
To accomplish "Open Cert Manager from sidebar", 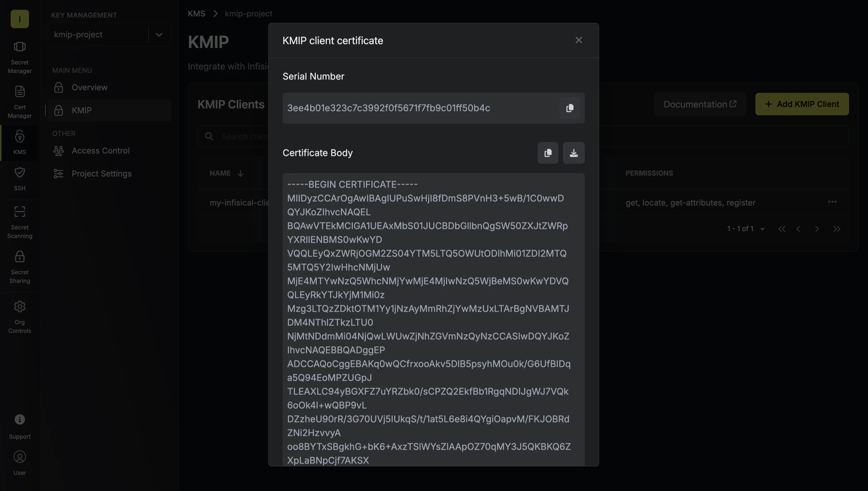I will pyautogui.click(x=20, y=102).
